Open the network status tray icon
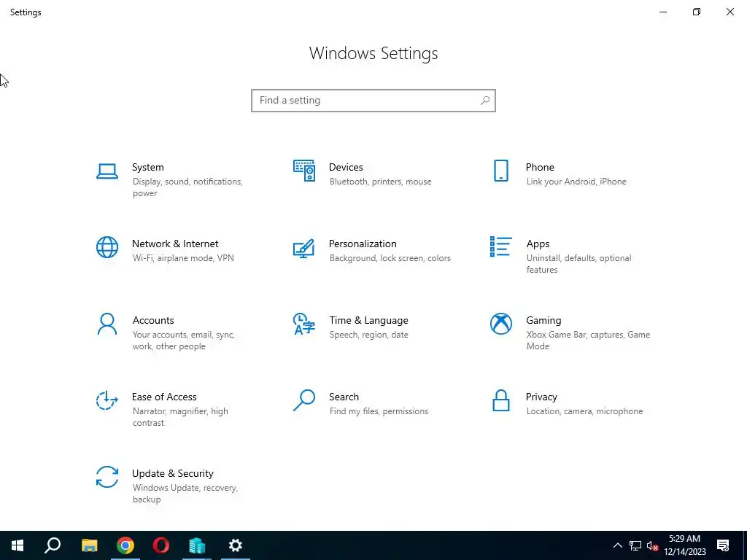This screenshot has height=560, width=747. click(635, 545)
